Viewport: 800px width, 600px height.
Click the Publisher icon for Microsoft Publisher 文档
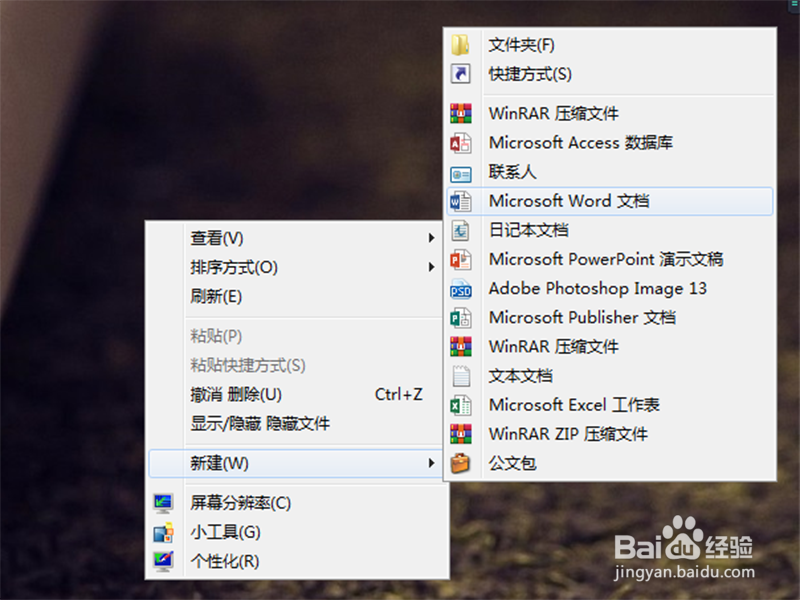[460, 318]
